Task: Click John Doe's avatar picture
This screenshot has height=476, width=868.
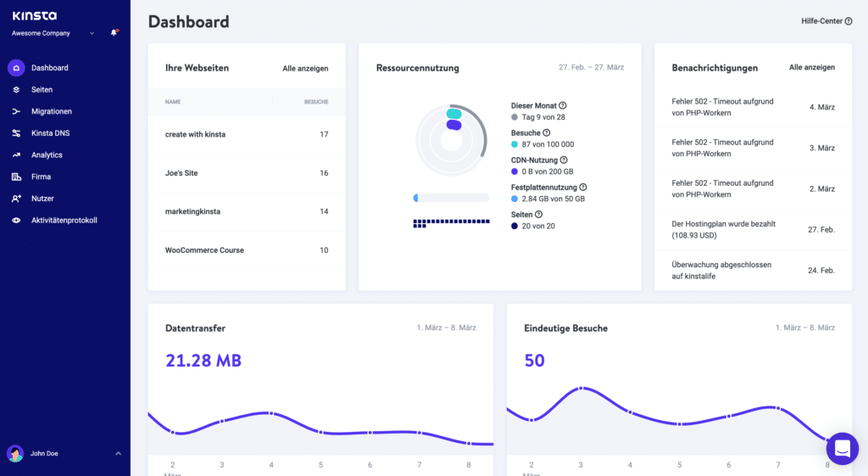Action: pos(15,454)
